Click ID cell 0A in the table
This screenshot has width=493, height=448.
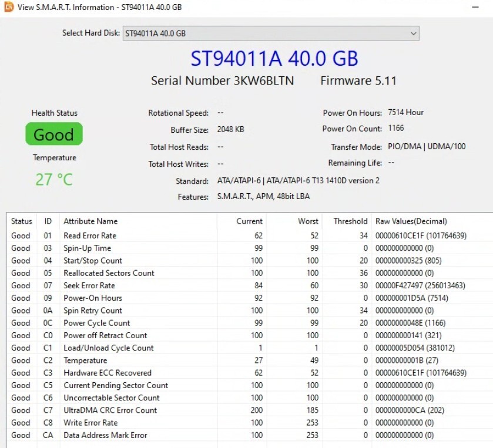click(x=48, y=311)
